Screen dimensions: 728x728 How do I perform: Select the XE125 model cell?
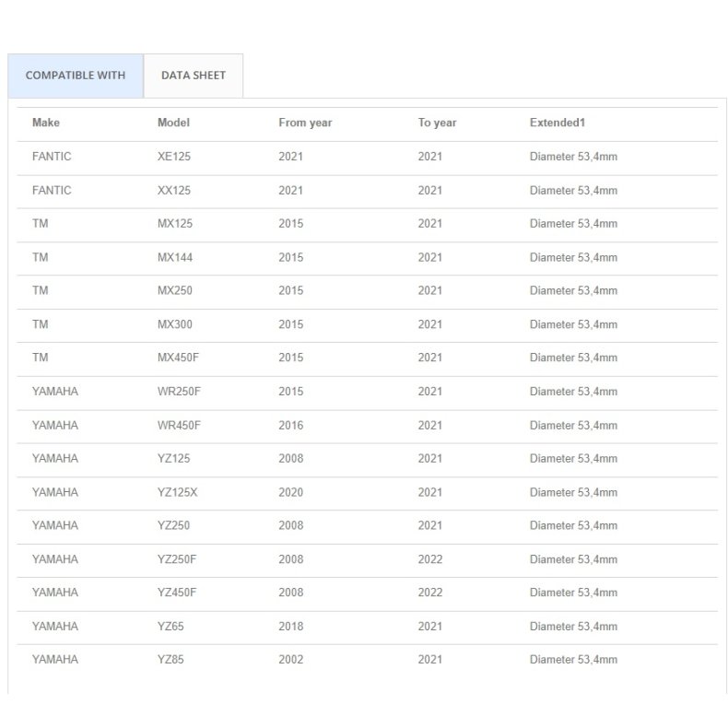[x=173, y=157]
